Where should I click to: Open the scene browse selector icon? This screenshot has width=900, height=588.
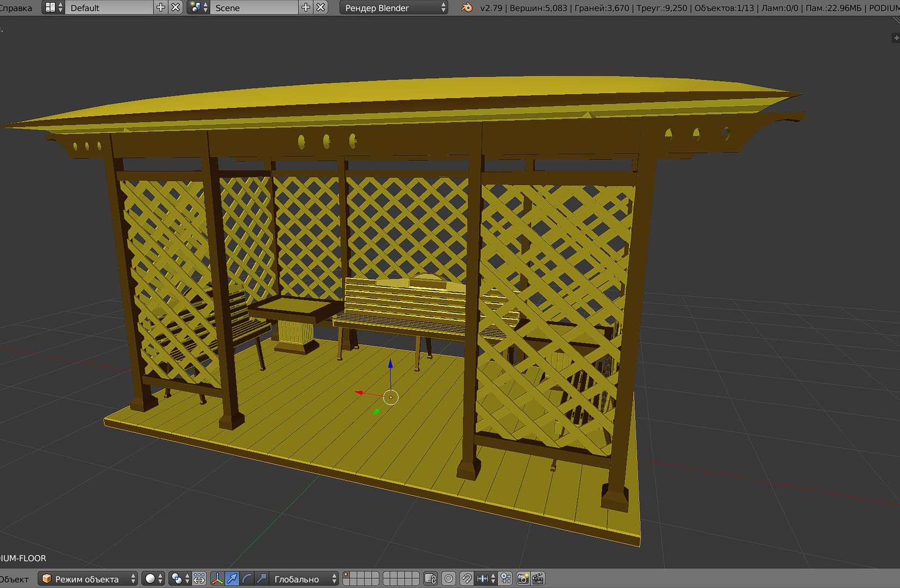[x=198, y=8]
